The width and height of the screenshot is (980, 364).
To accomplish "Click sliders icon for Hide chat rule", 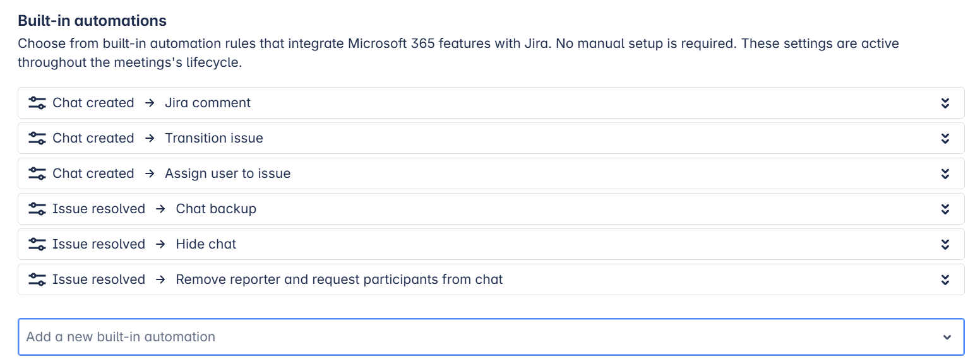I will pos(37,244).
